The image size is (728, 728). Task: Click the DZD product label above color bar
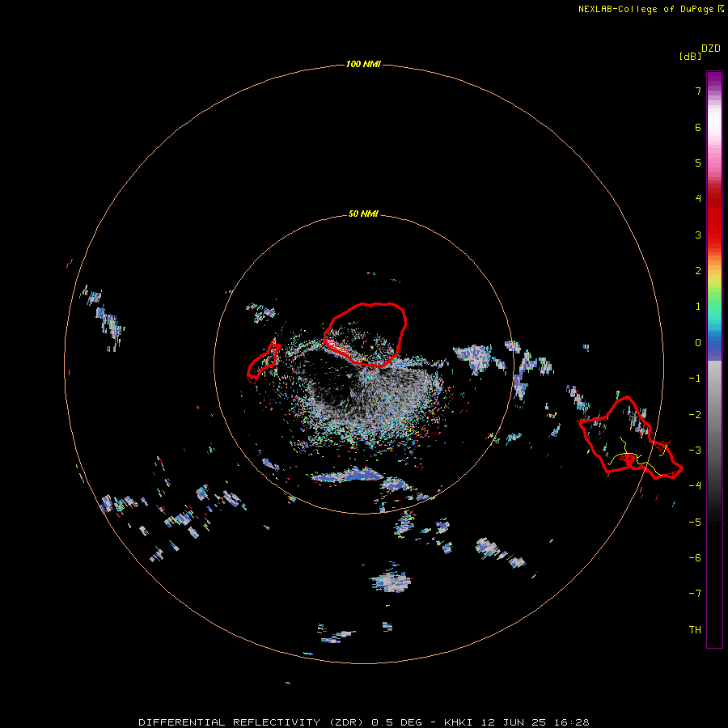click(x=711, y=49)
